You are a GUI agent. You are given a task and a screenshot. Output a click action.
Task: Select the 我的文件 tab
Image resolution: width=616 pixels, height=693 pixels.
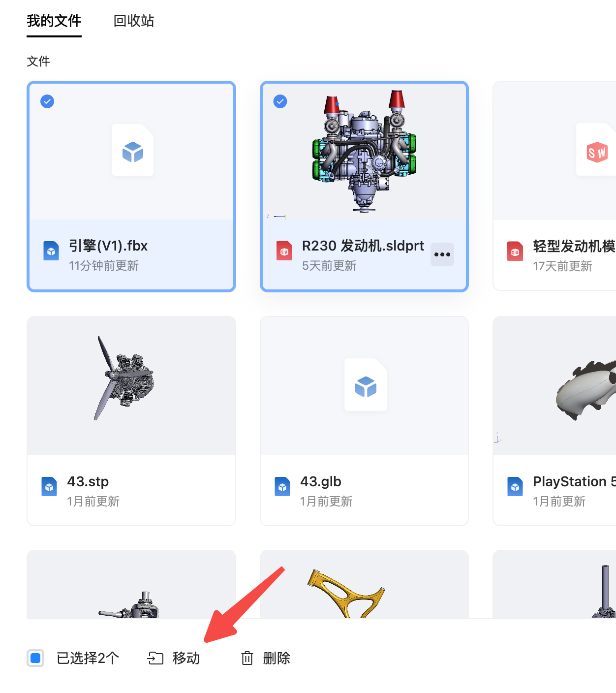pyautogui.click(x=54, y=21)
